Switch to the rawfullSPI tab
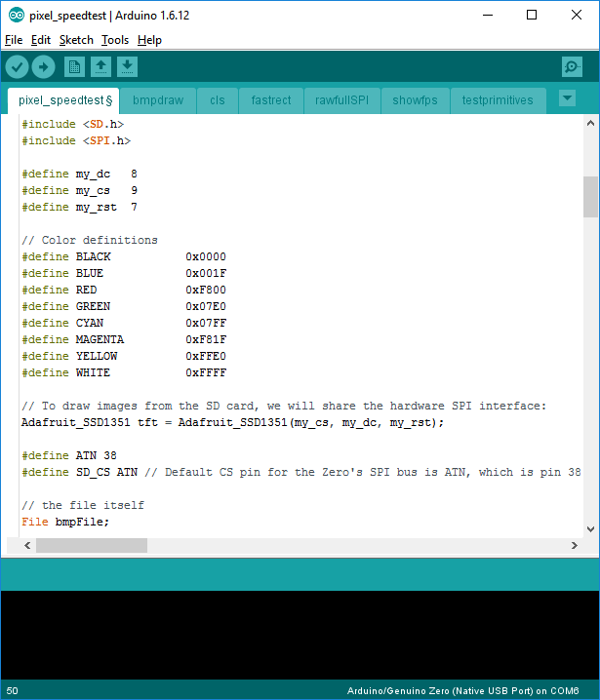Viewport: 600px width, 700px height. pos(341,100)
